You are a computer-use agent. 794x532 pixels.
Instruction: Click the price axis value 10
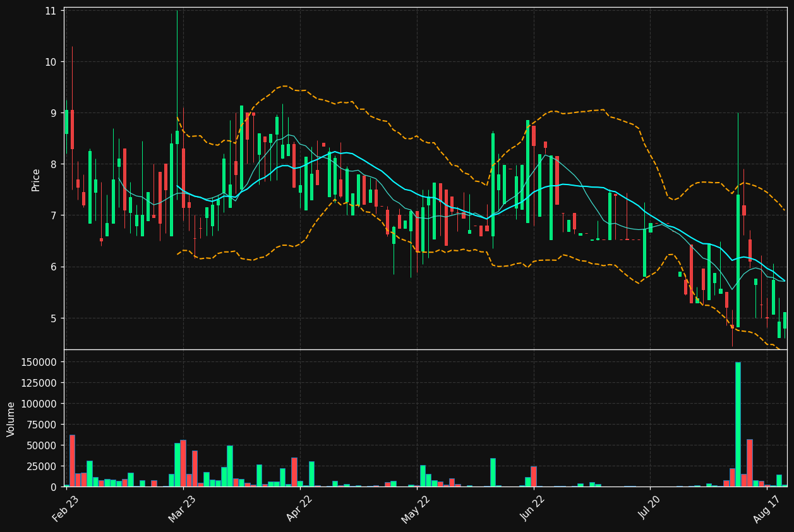click(x=51, y=62)
